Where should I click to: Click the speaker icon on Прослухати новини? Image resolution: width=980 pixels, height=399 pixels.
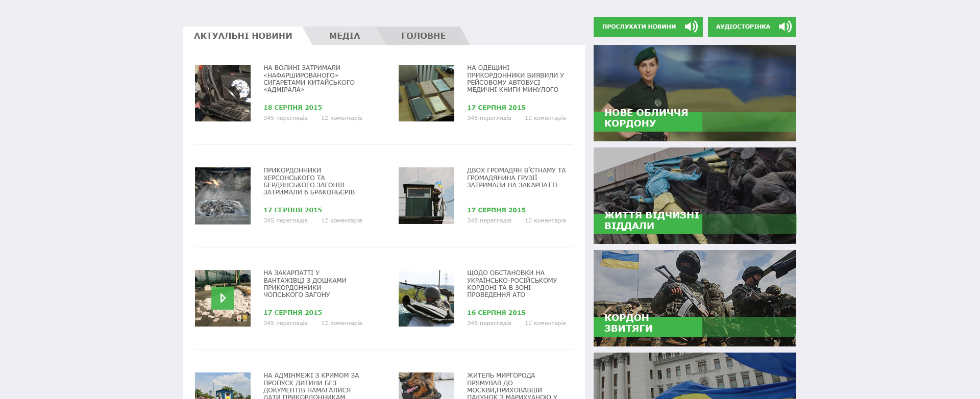click(x=691, y=27)
